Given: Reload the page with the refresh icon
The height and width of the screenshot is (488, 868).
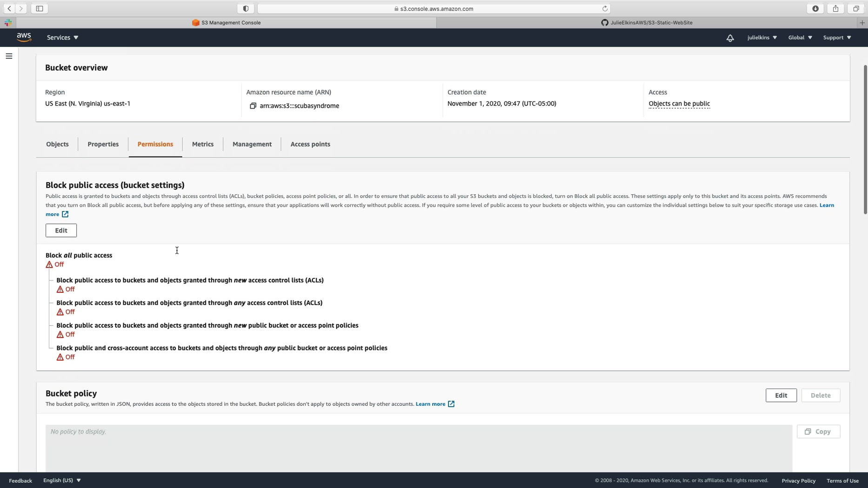Looking at the screenshot, I should [605, 8].
